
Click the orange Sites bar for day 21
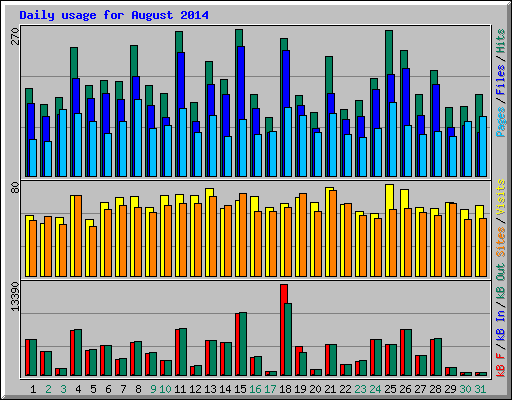[333, 233]
